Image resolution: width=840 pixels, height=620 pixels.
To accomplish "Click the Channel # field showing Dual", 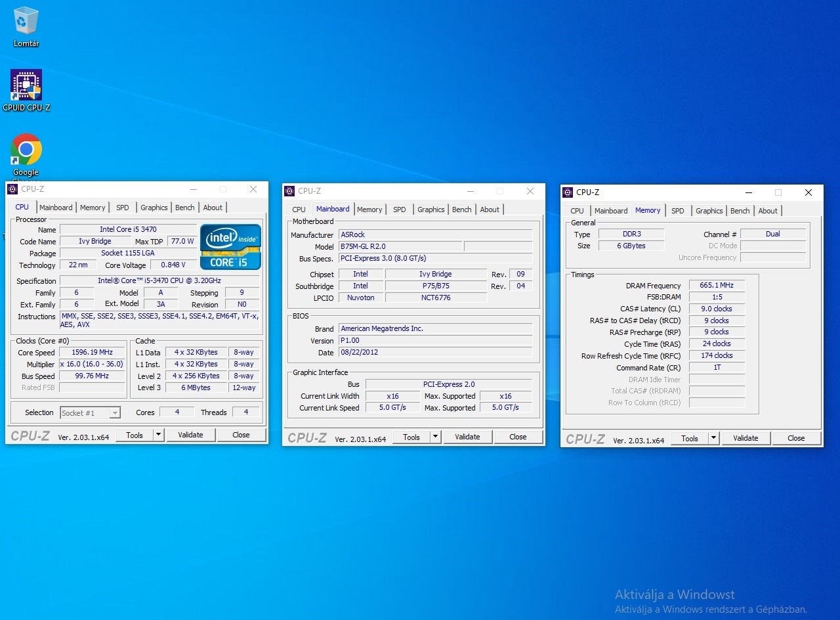I will [773, 234].
